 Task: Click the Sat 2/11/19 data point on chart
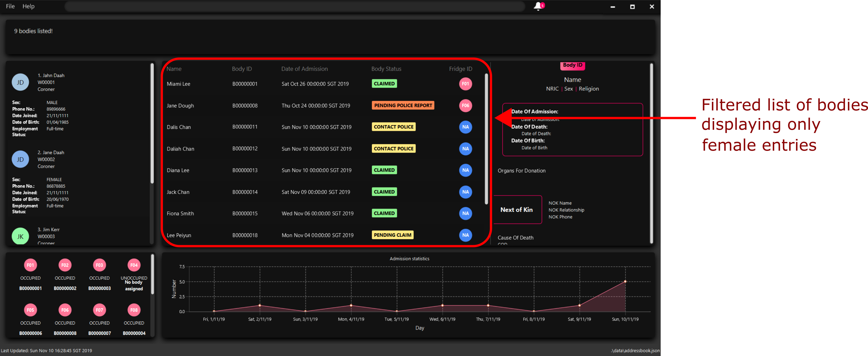259,305
